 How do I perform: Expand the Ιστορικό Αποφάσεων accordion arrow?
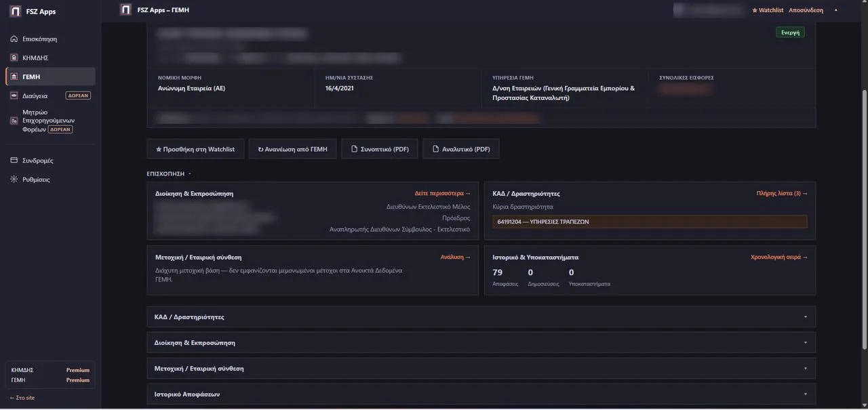point(806,394)
